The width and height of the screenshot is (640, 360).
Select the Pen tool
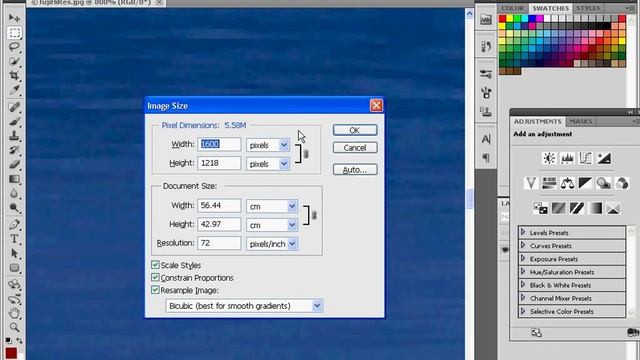[x=14, y=224]
